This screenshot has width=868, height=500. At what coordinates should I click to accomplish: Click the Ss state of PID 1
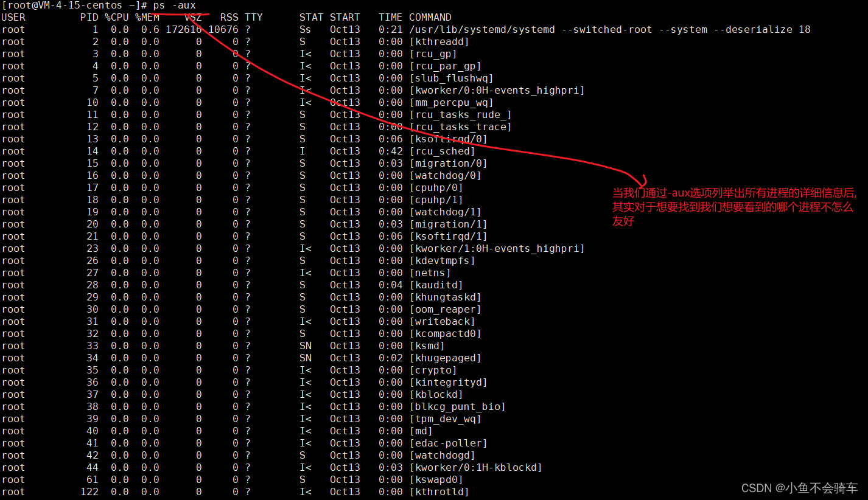(306, 30)
